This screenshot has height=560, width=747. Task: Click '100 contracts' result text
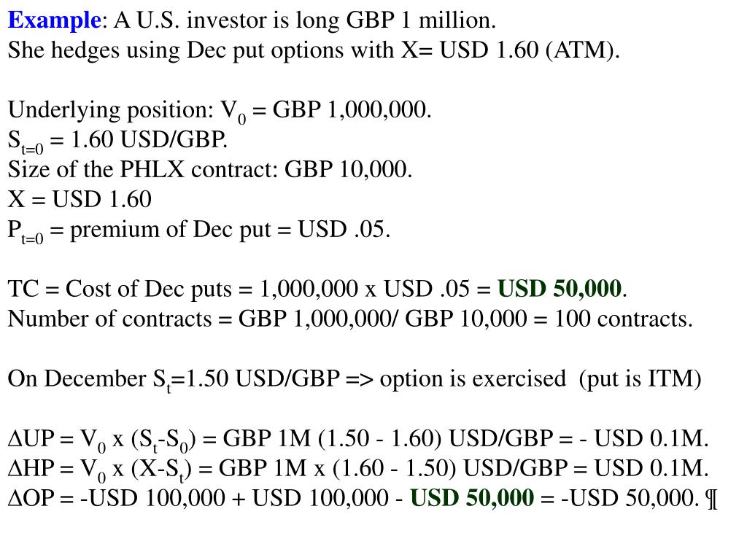pos(623,319)
